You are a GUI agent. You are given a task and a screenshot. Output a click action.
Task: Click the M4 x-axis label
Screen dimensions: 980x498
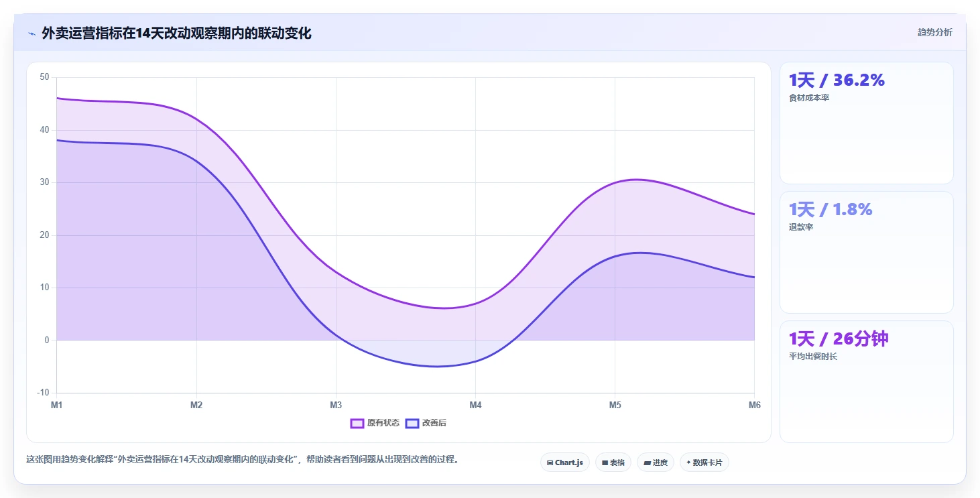tap(475, 405)
